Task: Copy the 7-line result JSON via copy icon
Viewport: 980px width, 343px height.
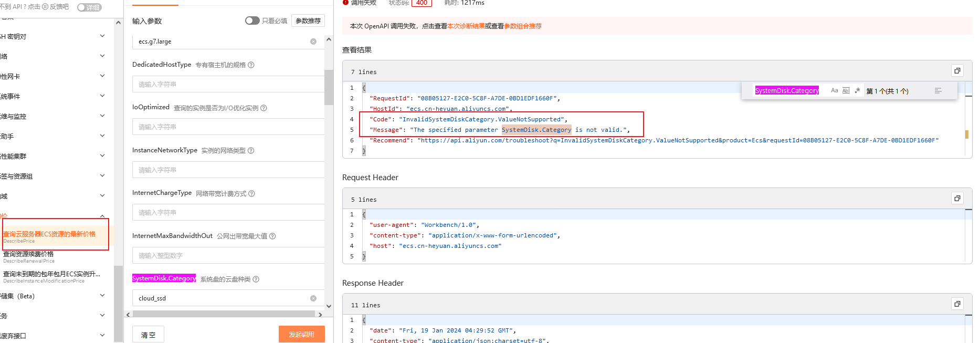Action: [x=957, y=71]
